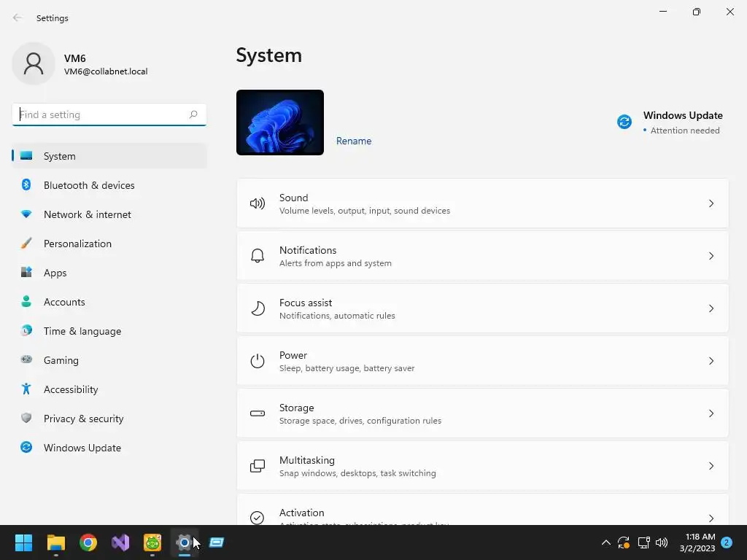Click VM6@collabnet.local email text
747x560 pixels.
click(106, 71)
